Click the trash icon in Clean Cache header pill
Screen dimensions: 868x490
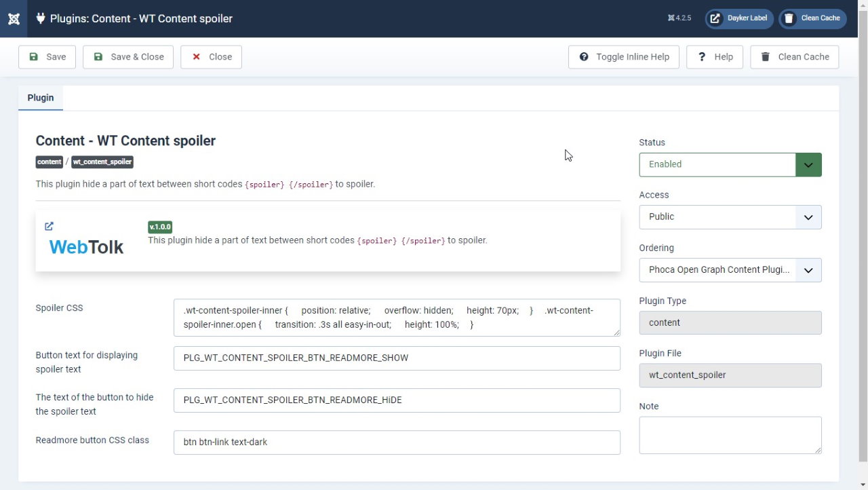789,18
